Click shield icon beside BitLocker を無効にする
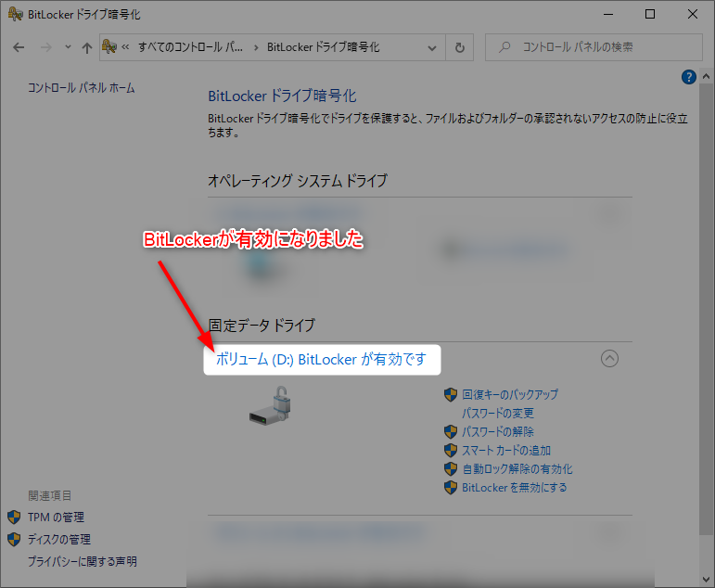 451,488
